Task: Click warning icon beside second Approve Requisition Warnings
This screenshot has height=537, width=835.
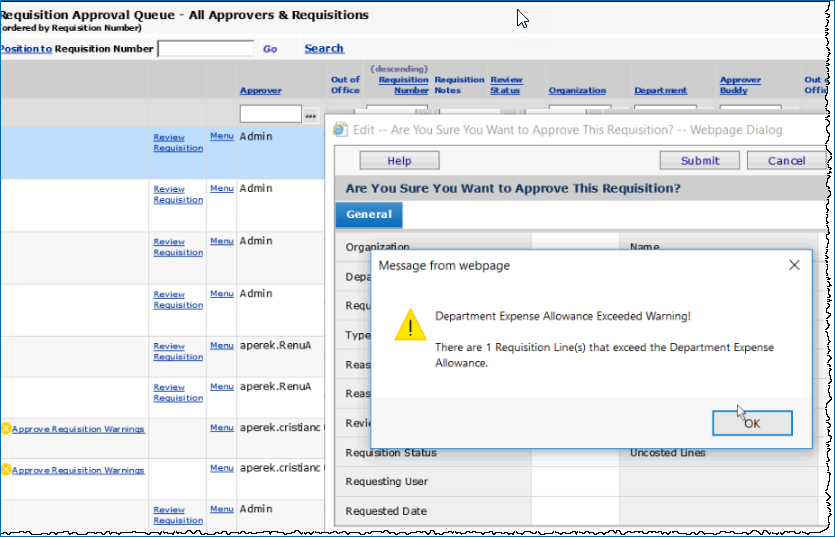Action: click(x=6, y=469)
